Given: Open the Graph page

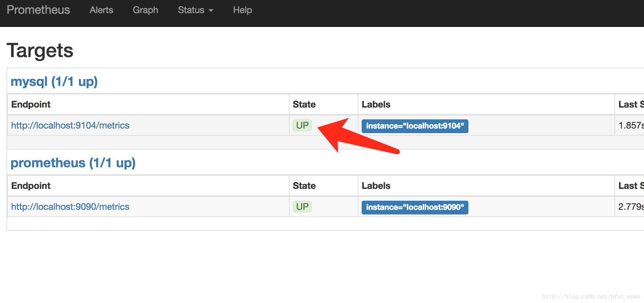Looking at the screenshot, I should (x=145, y=10).
